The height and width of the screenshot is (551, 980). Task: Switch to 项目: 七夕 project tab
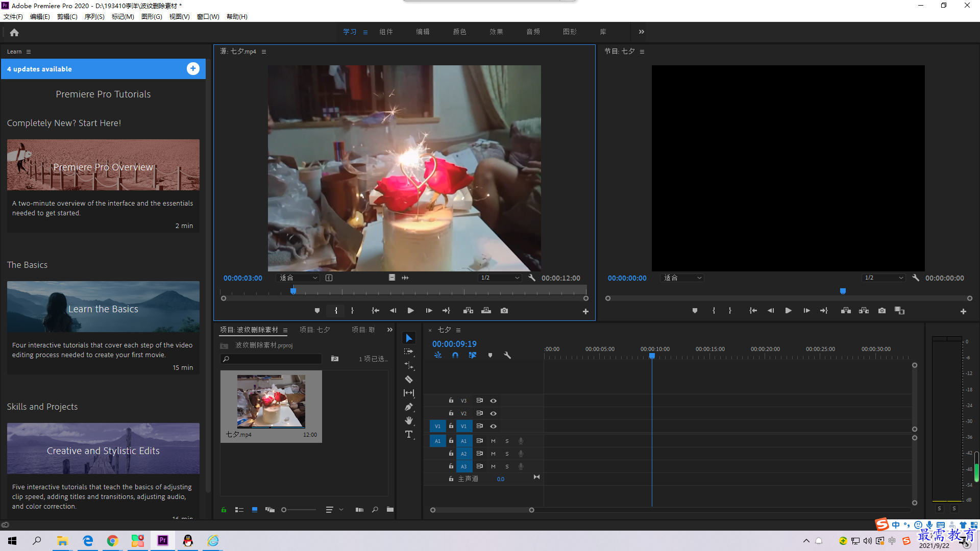[315, 330]
